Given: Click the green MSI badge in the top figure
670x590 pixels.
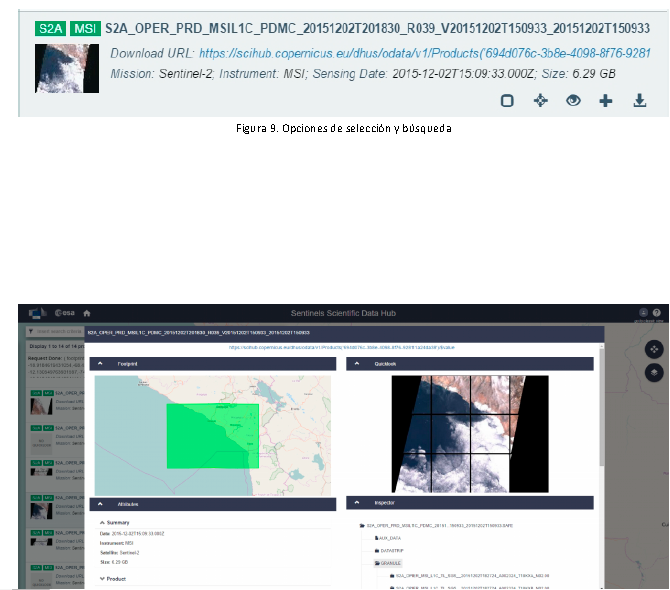Looking at the screenshot, I should [x=85, y=29].
